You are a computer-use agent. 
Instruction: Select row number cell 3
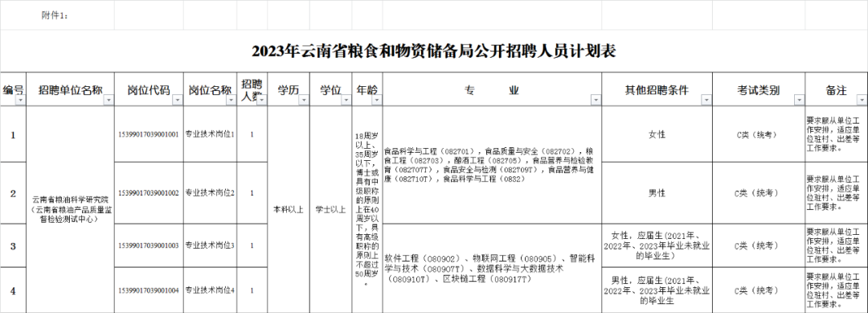(14, 245)
